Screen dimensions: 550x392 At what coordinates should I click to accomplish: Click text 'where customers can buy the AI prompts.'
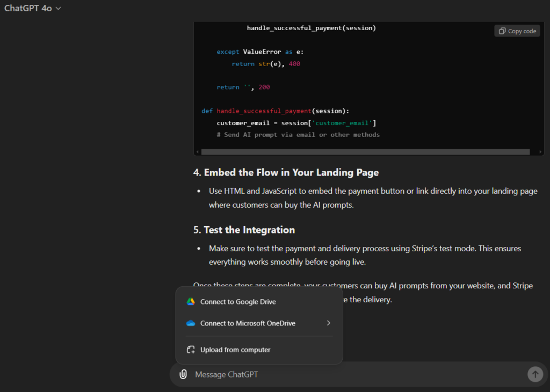(281, 205)
